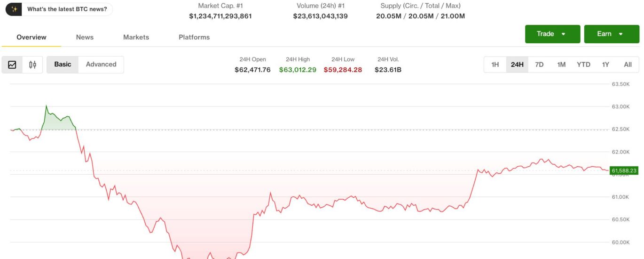The image size is (644, 259).
Task: Click the 62.50K axis label
Action: pyautogui.click(x=620, y=129)
